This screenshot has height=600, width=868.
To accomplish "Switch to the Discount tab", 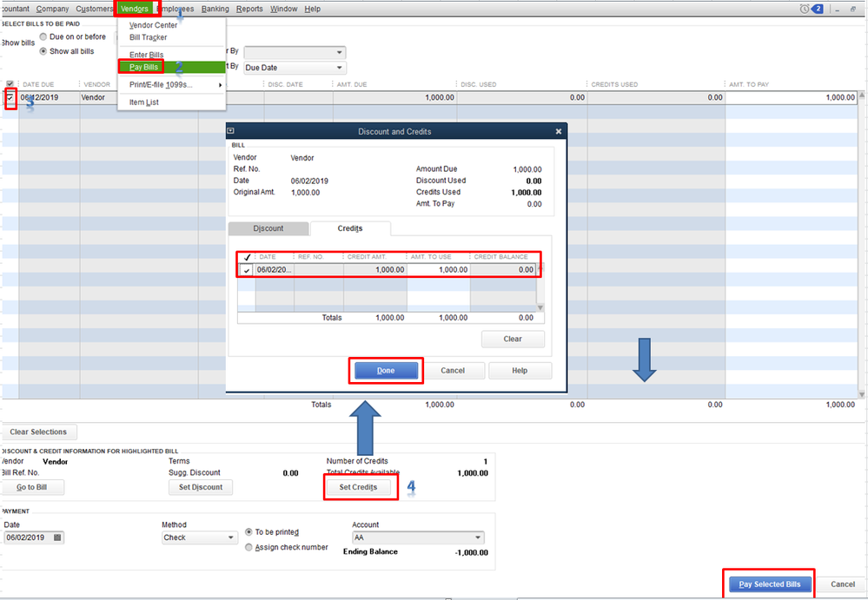I will [x=268, y=228].
